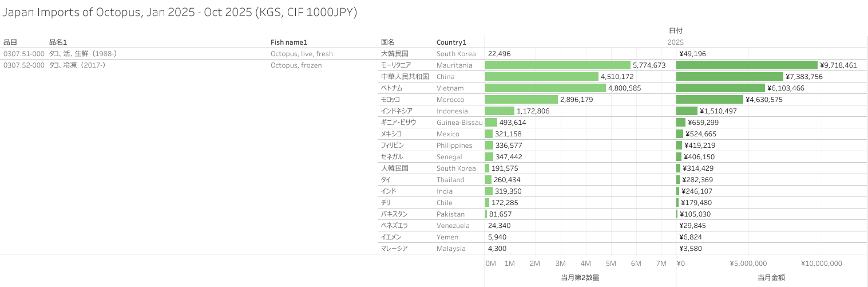Select China's dark green value bar
This screenshot has width=868, height=287.
point(730,77)
